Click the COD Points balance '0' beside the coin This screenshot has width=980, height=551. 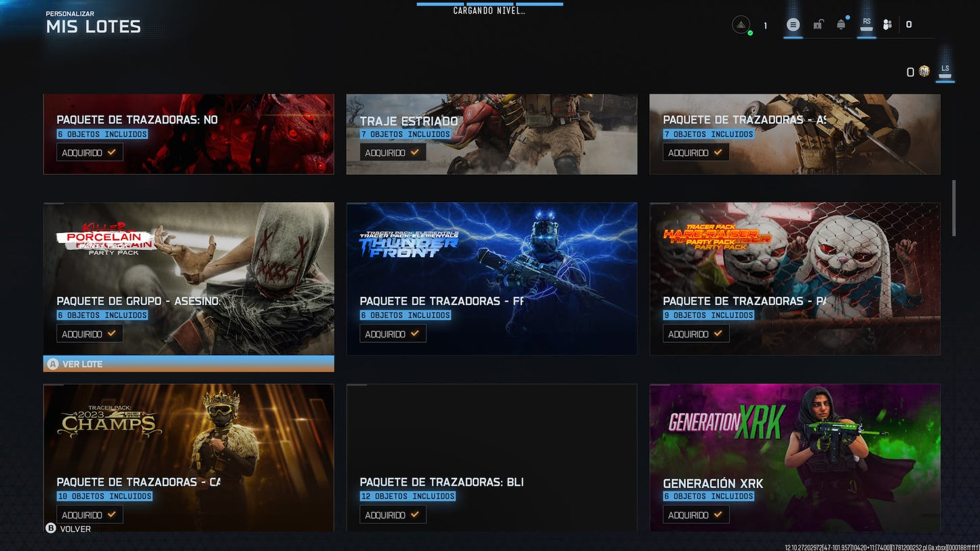pyautogui.click(x=910, y=72)
